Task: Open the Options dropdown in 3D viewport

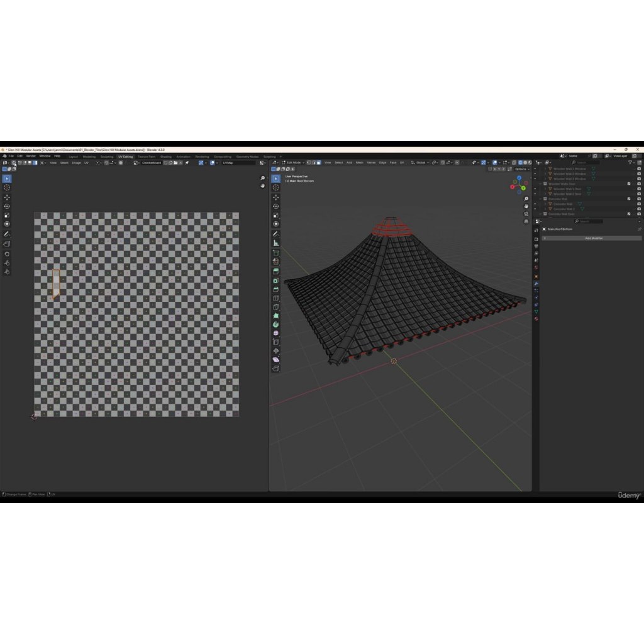Action: [x=521, y=169]
